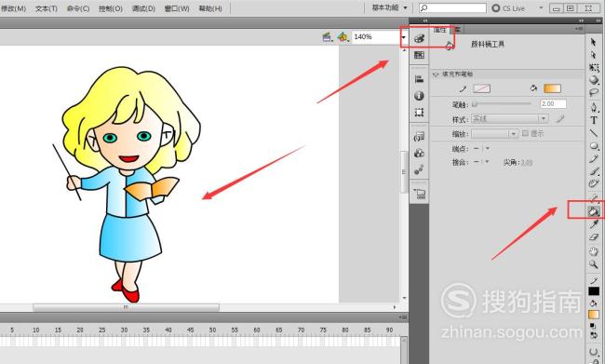Select the Paint Bucket tool
605x364 pixels.
click(594, 211)
